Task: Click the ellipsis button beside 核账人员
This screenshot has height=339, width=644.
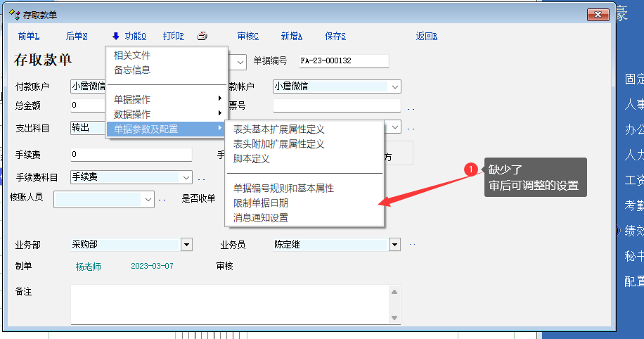Action: (x=162, y=200)
